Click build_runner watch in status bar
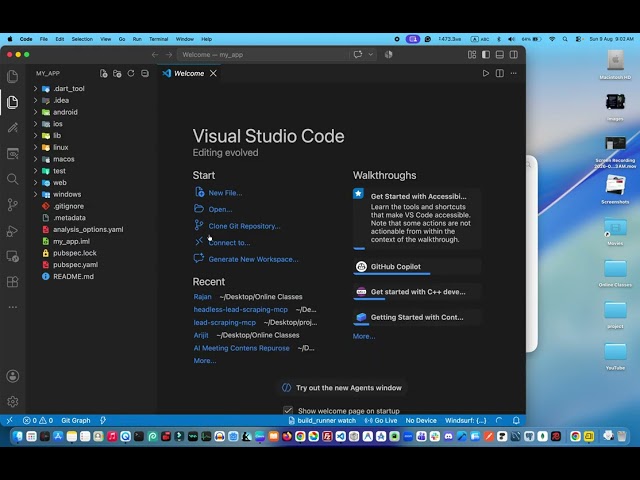 (x=322, y=420)
